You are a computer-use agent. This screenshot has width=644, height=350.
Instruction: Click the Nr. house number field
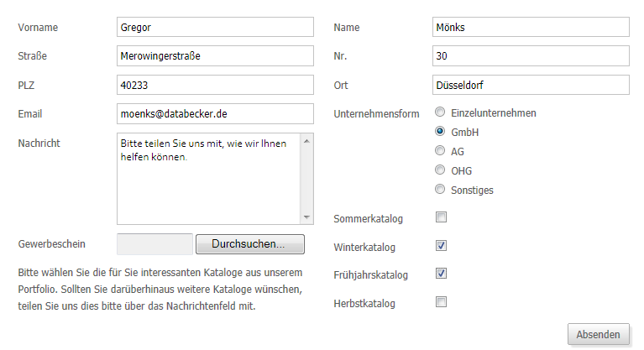point(530,56)
